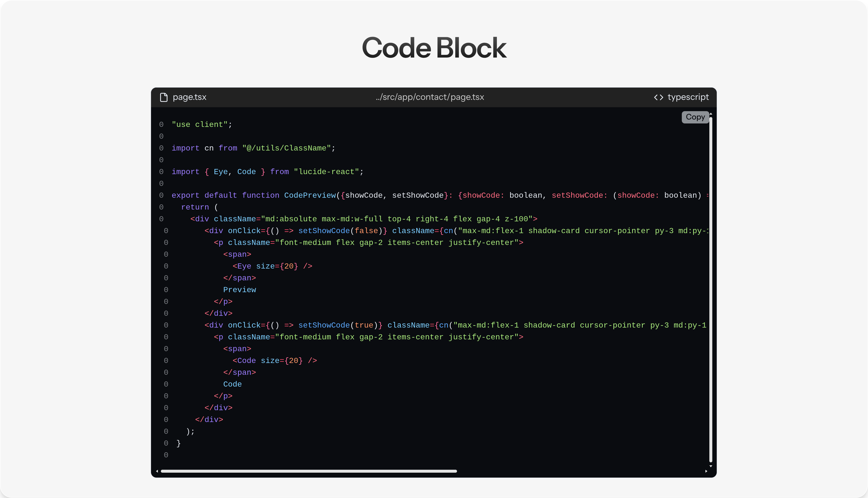Click the page.tsx filename label
The image size is (868, 498).
(189, 97)
